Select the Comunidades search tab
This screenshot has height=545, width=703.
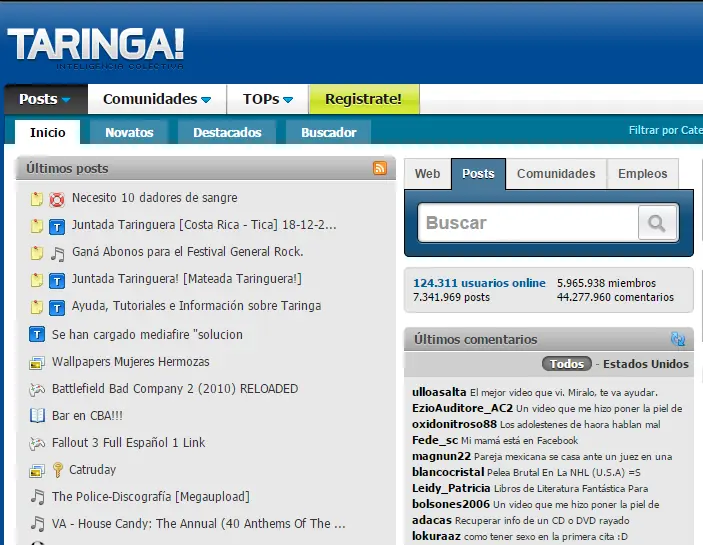pyautogui.click(x=556, y=173)
